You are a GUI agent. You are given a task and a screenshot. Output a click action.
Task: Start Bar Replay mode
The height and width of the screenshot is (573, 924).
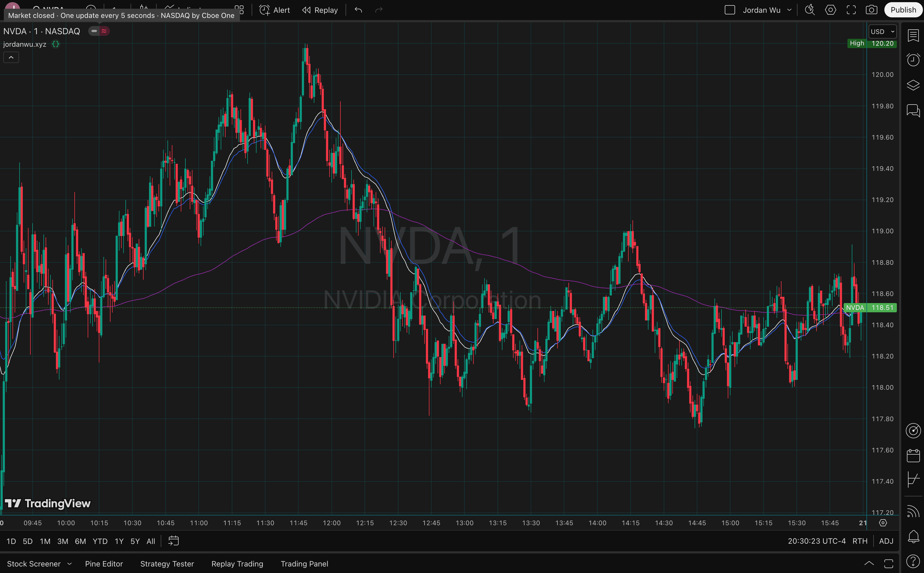click(x=320, y=10)
